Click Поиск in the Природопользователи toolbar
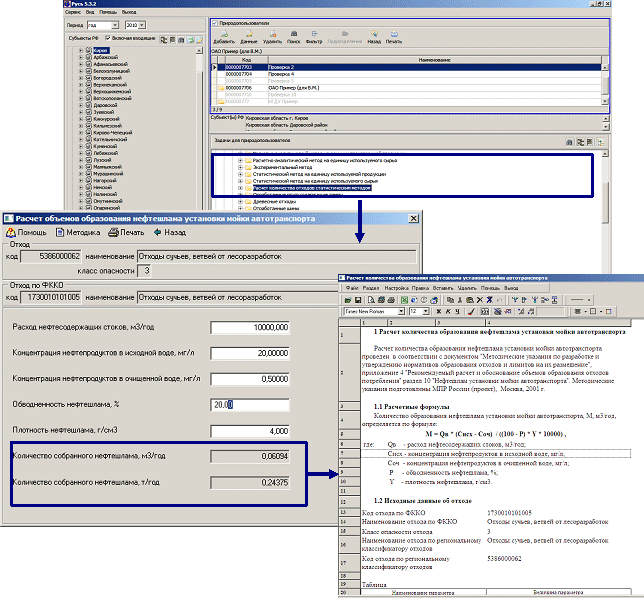644x598 pixels. (x=295, y=36)
